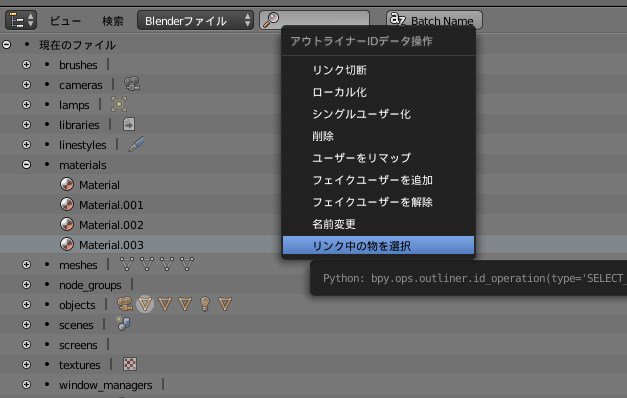Click the node_groups label
This screenshot has width=627, height=398.
(90, 285)
